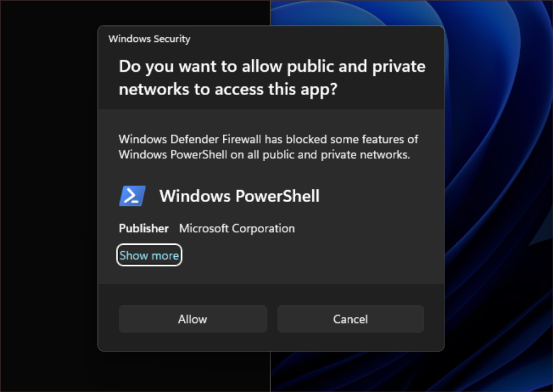Click the dark desktop area left of dialog
Viewport: 553px width, 392px height.
48,198
